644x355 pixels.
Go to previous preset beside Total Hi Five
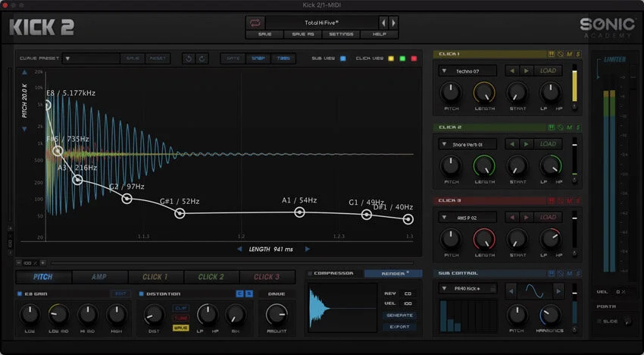[x=383, y=23]
